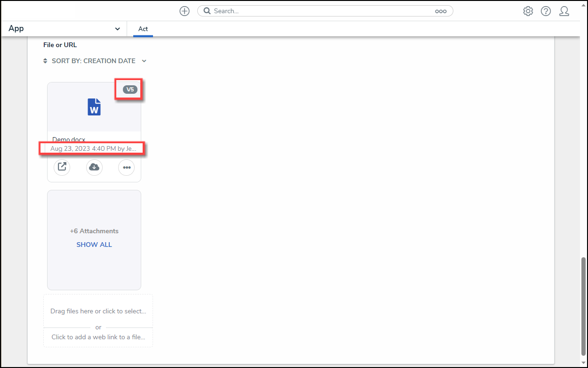Open more options for Demo.docx
The image size is (588, 368).
coord(126,167)
